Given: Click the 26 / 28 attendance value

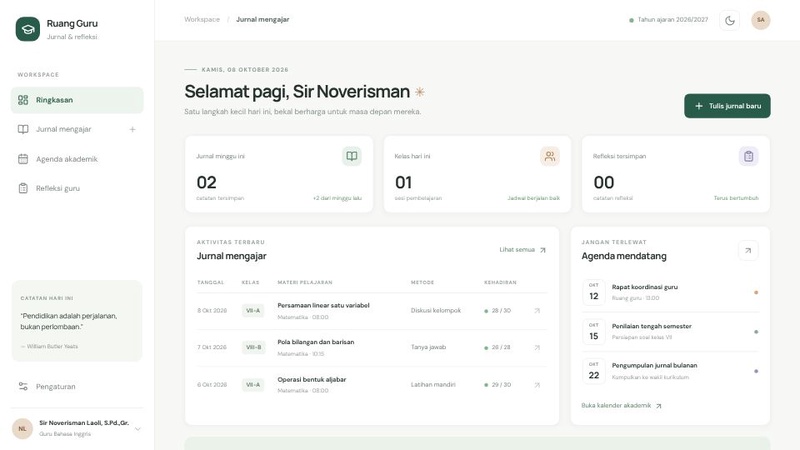Looking at the screenshot, I should click(x=501, y=347).
